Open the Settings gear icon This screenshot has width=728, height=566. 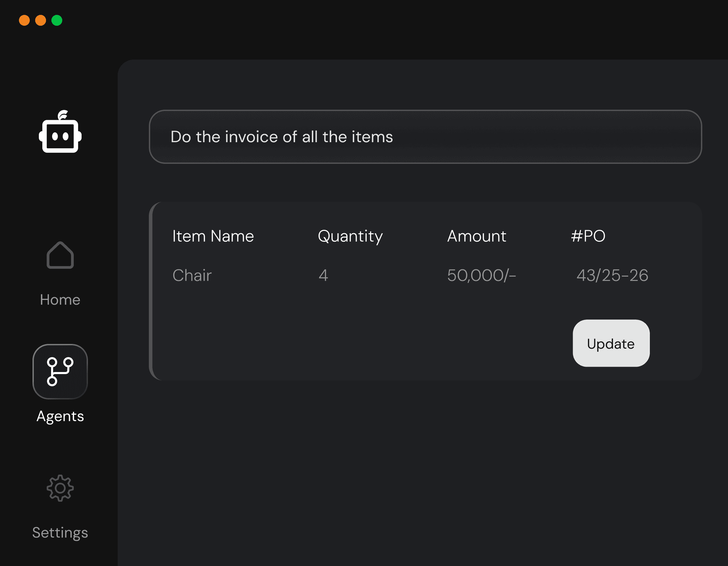(x=60, y=488)
